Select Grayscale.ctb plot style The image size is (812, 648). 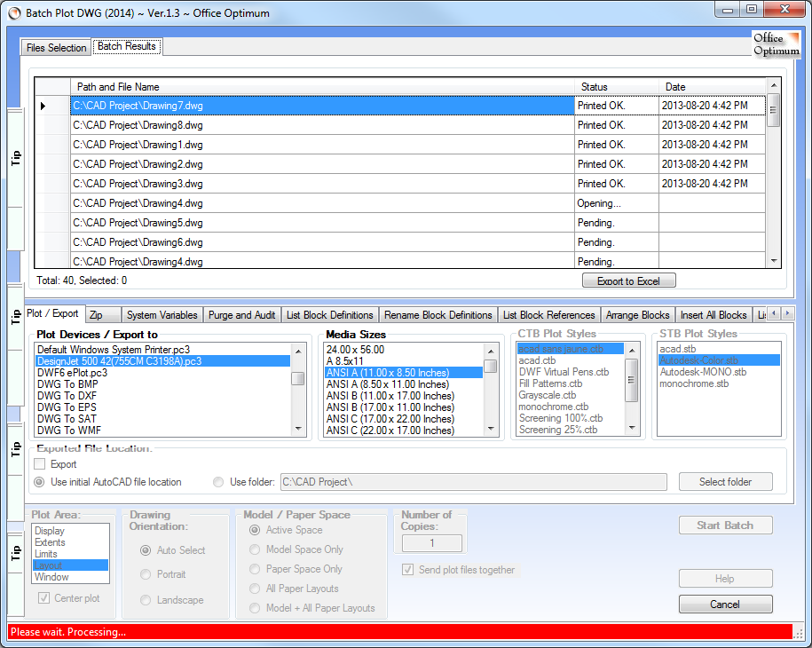click(571, 395)
